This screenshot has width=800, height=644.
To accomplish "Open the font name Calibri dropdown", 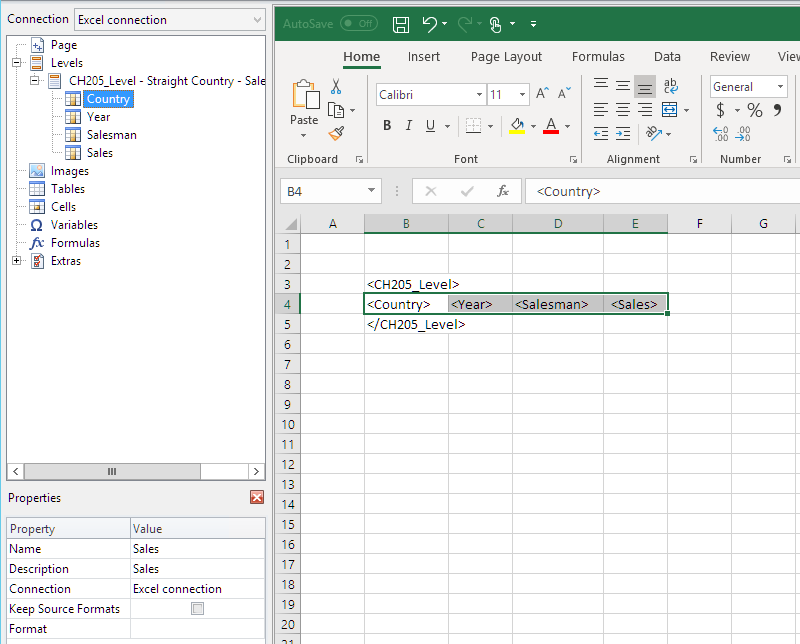I will tap(479, 94).
